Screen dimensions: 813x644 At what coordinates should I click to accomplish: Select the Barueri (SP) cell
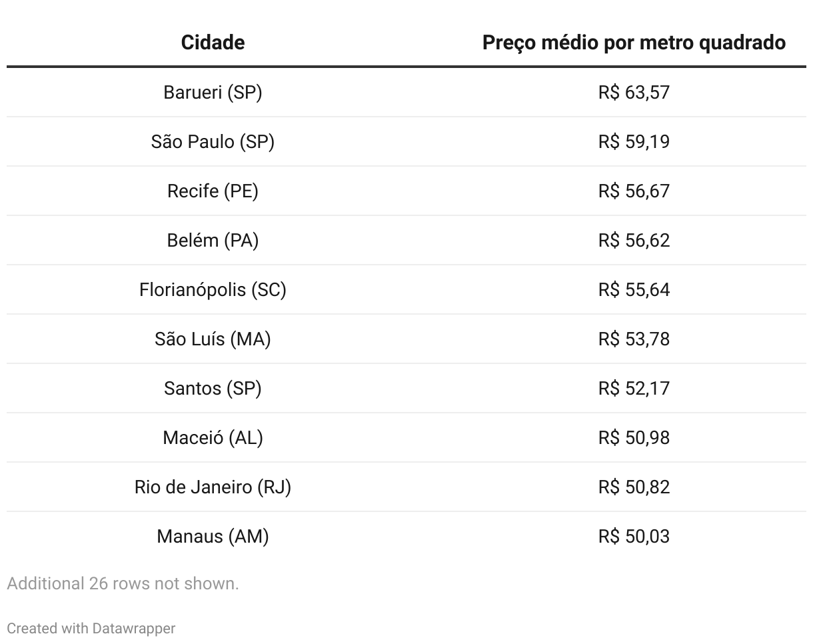(213, 92)
